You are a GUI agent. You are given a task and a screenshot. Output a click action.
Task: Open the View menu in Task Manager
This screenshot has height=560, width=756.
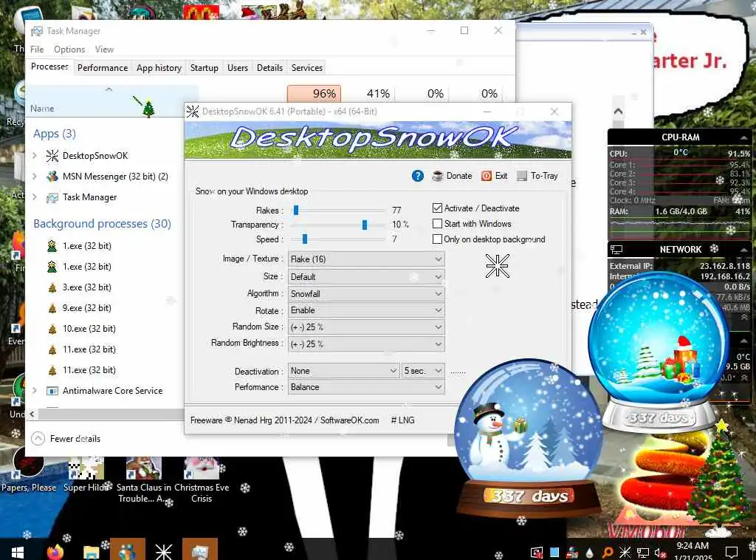click(x=104, y=49)
